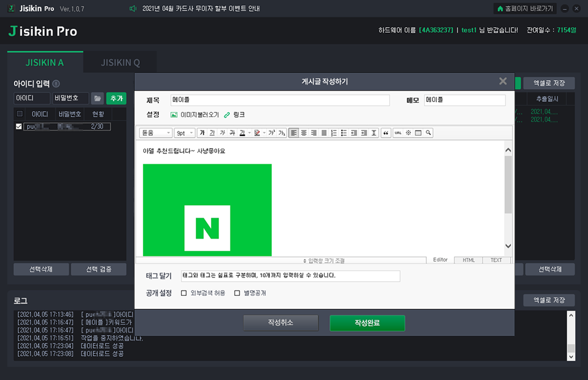Click the image load (이미지불러오기) icon
588x380 pixels.
(x=174, y=115)
